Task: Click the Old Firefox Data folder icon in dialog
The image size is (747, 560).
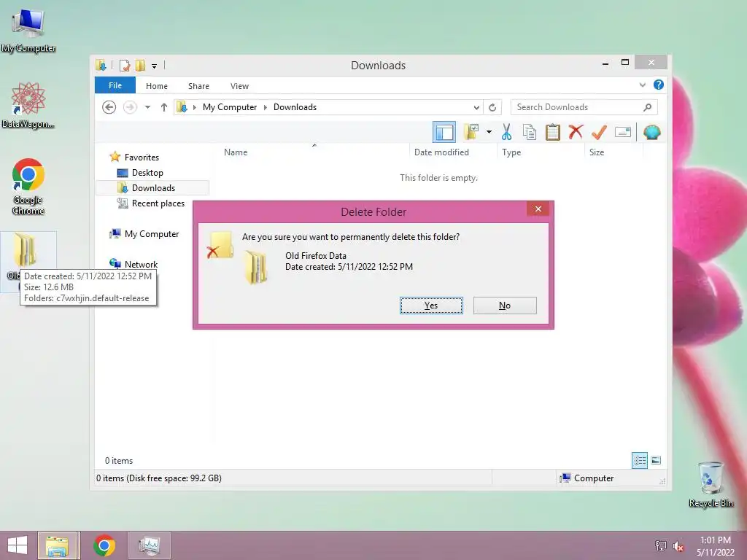Action: [256, 267]
